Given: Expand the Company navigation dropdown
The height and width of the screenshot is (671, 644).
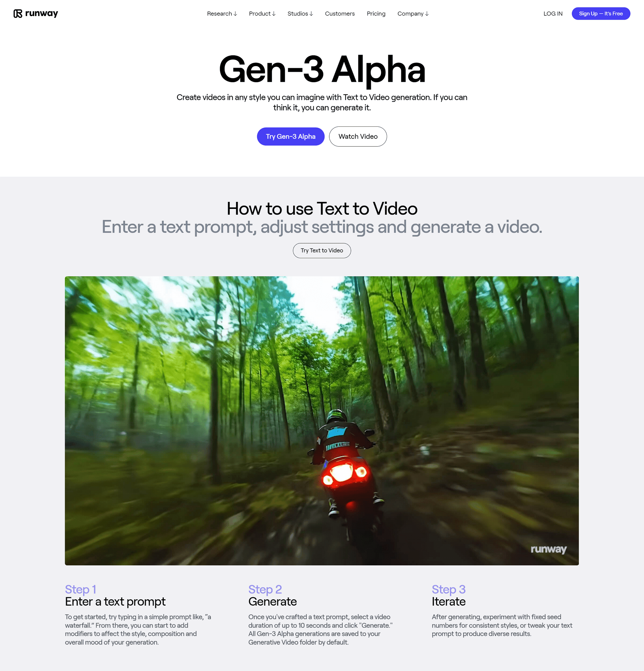Looking at the screenshot, I should [x=413, y=13].
